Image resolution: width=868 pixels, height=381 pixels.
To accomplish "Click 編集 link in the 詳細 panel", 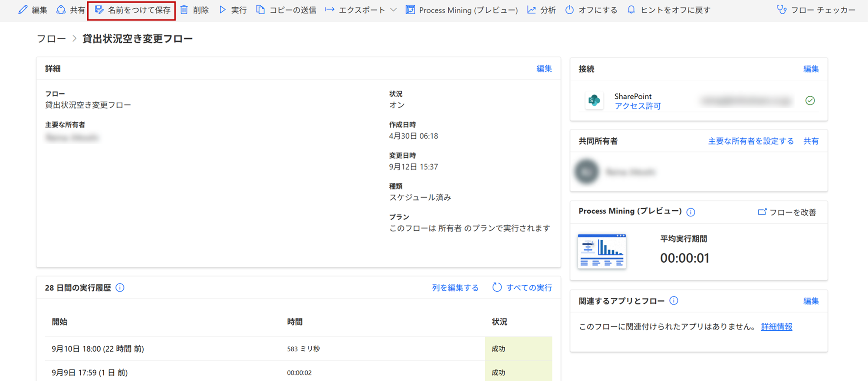I will tap(544, 68).
